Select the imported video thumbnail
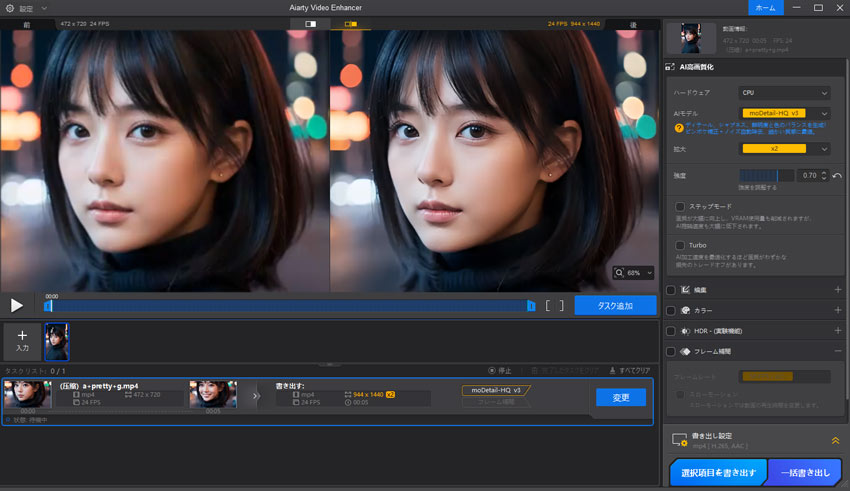This screenshot has height=491, width=850. click(x=57, y=341)
